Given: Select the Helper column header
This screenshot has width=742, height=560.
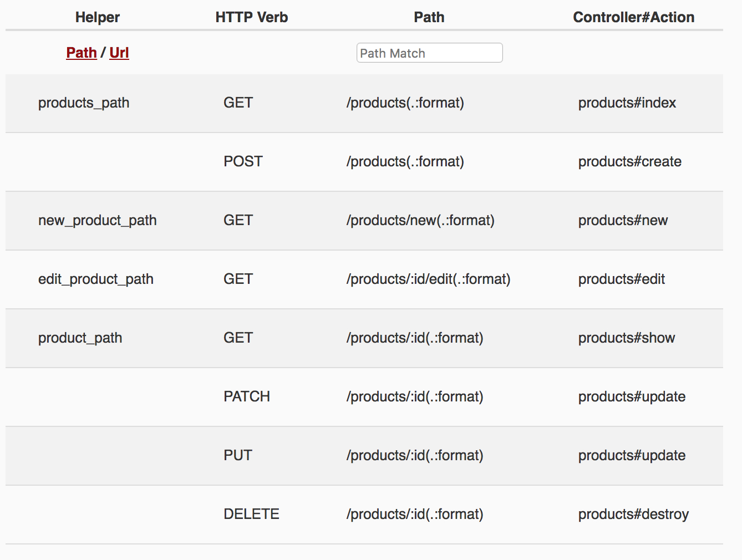Looking at the screenshot, I should pos(98,17).
